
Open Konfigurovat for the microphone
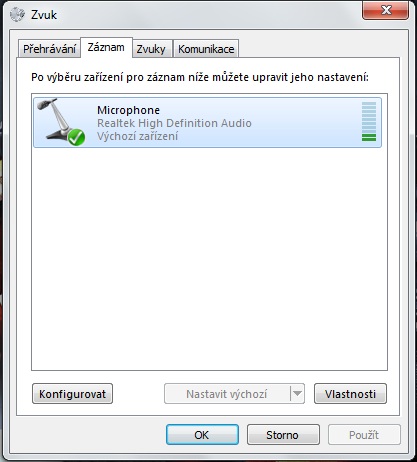click(x=72, y=394)
